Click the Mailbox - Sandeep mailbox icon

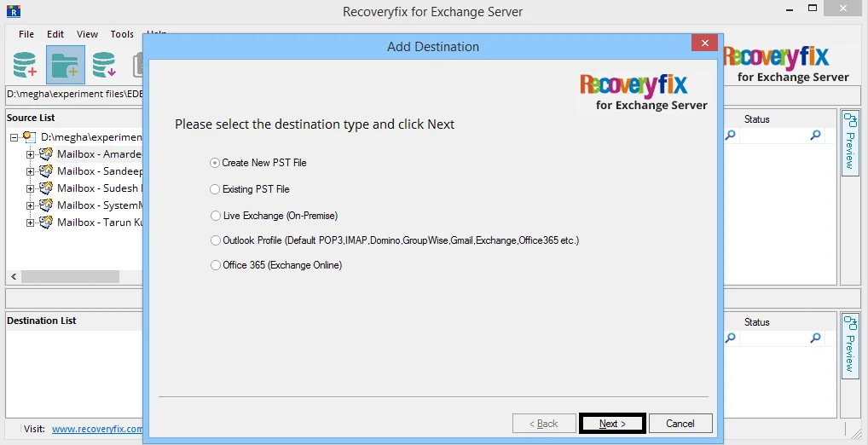point(47,171)
